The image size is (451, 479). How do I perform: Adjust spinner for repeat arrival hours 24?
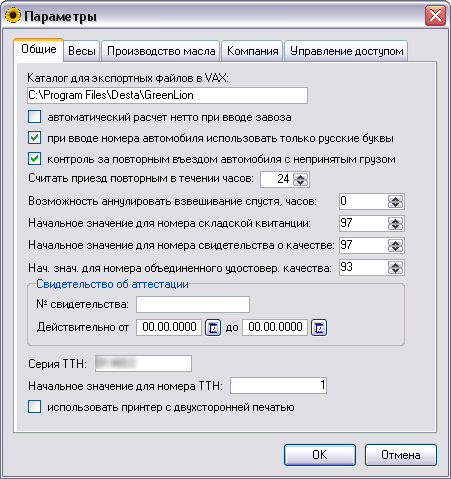click(x=301, y=179)
